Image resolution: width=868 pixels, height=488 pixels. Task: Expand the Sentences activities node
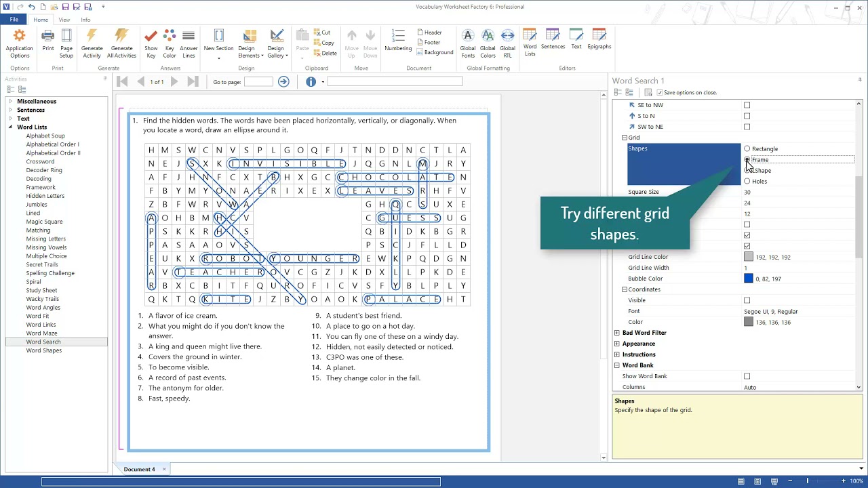pos(10,110)
